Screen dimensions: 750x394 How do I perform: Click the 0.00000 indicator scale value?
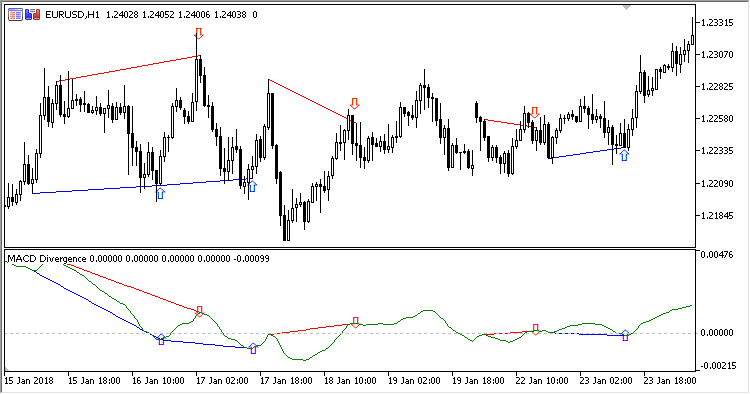coord(717,333)
